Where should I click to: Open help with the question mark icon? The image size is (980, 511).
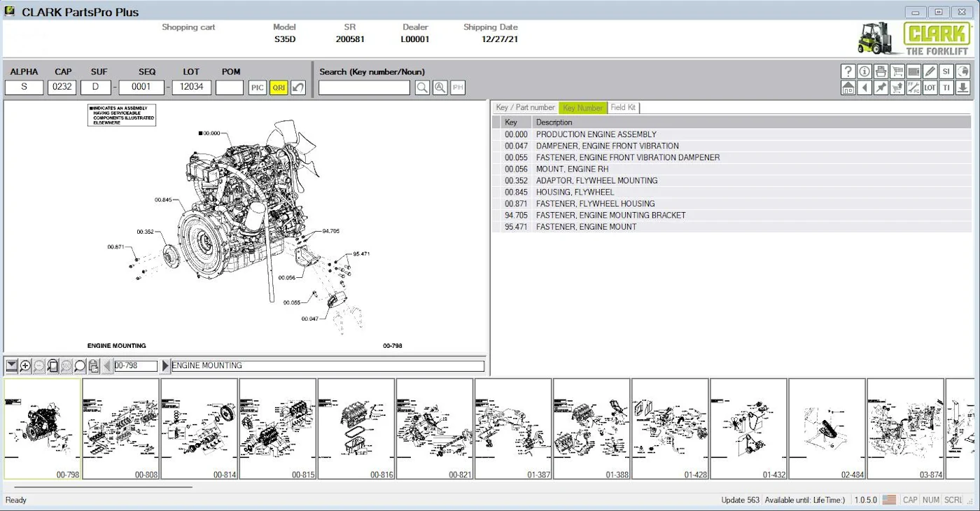pos(848,71)
